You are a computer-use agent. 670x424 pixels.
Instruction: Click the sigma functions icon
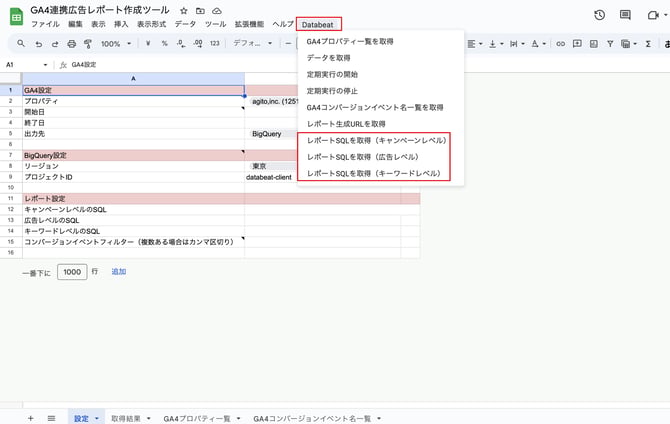click(x=648, y=44)
